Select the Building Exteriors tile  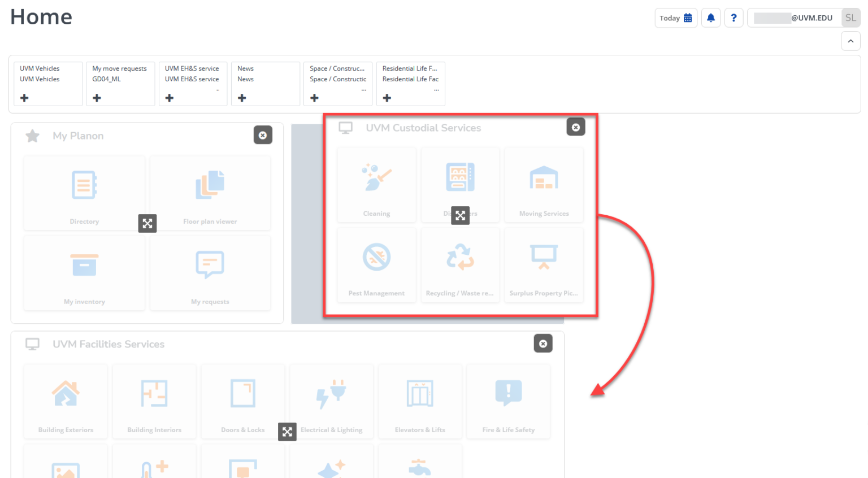(66, 401)
